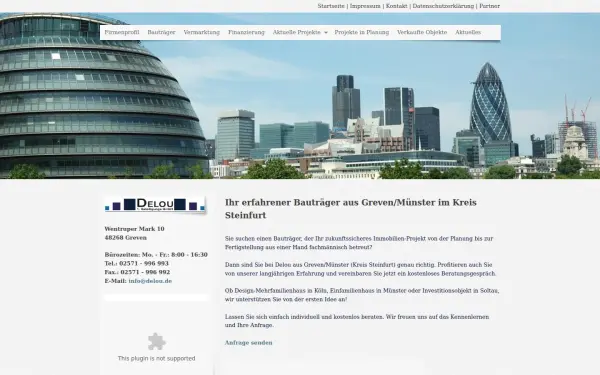Open the Finanzierung menu item
600x375 pixels.
pos(246,33)
